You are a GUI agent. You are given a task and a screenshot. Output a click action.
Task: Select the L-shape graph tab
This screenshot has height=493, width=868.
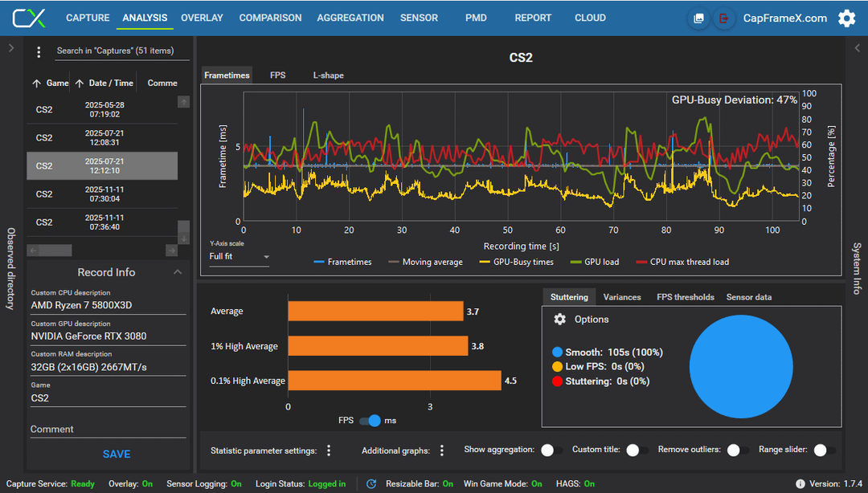328,75
